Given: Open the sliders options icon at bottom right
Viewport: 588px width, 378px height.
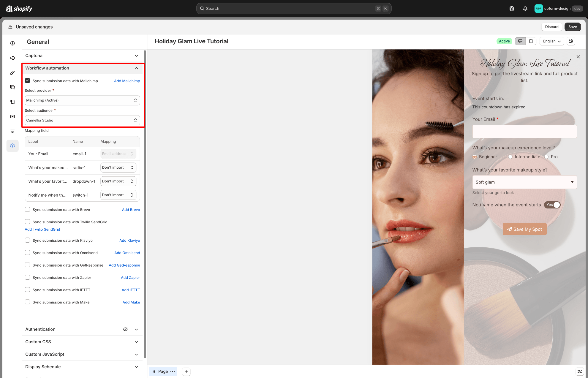Looking at the screenshot, I should 580,371.
